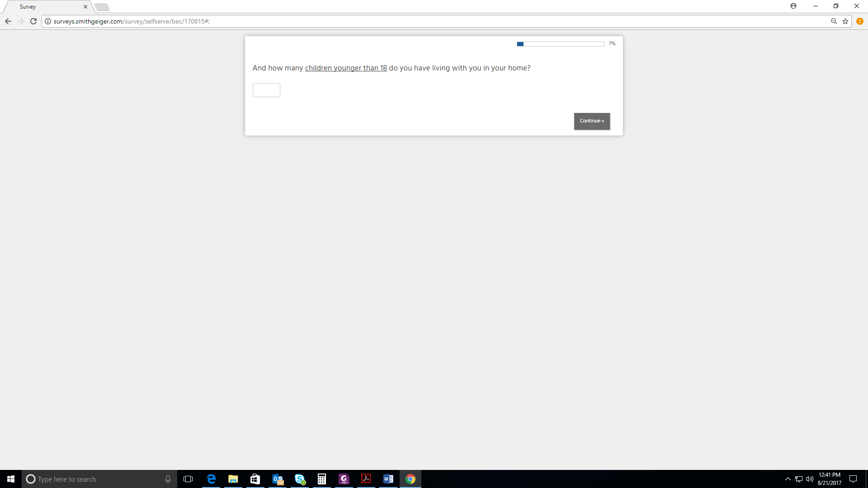Bookmark this page with the star icon
Screen dimensions: 868x488
[x=845, y=21]
